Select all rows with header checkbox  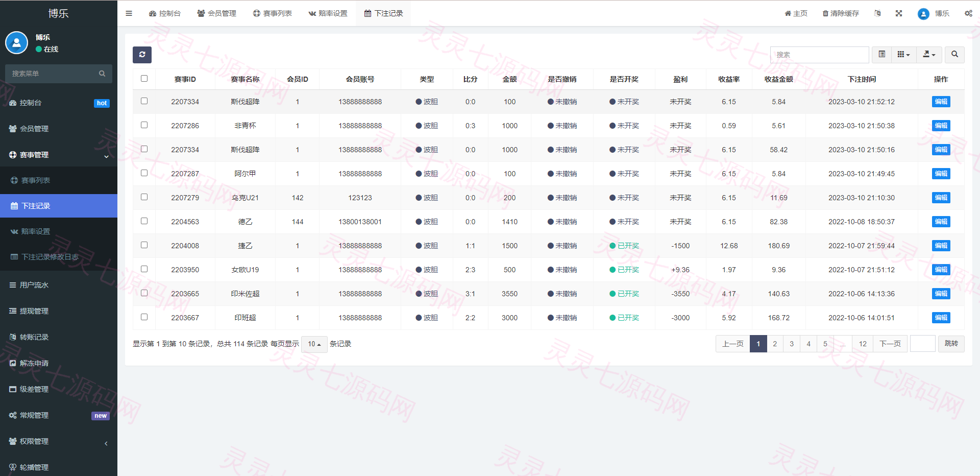coord(144,79)
